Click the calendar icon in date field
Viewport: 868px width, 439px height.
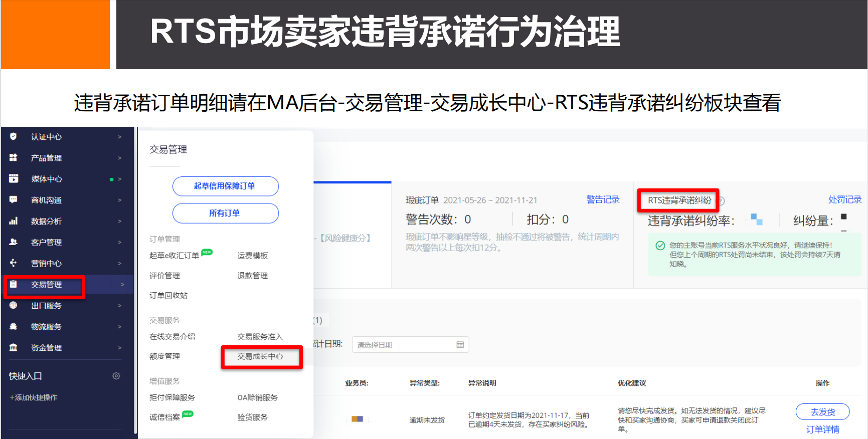point(460,345)
